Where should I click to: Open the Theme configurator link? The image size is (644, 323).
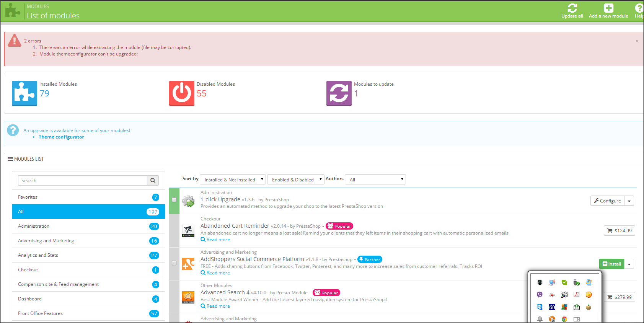61,137
